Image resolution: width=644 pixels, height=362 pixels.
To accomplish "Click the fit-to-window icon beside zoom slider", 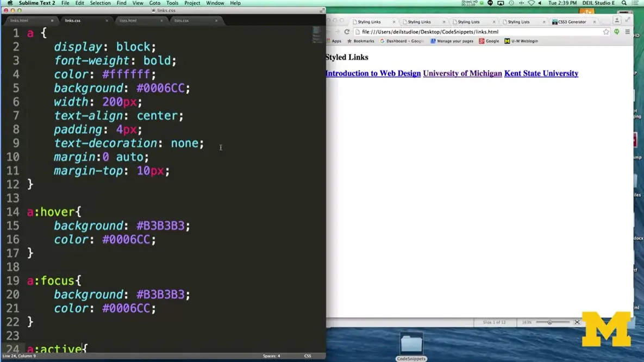I will 577,322.
